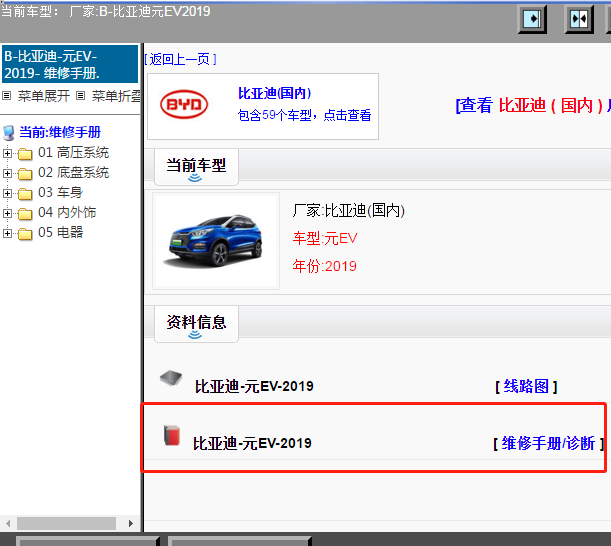Viewport: 611px width, 546px height.
Task: Open the 03 车身 tree item
Action: (60, 192)
